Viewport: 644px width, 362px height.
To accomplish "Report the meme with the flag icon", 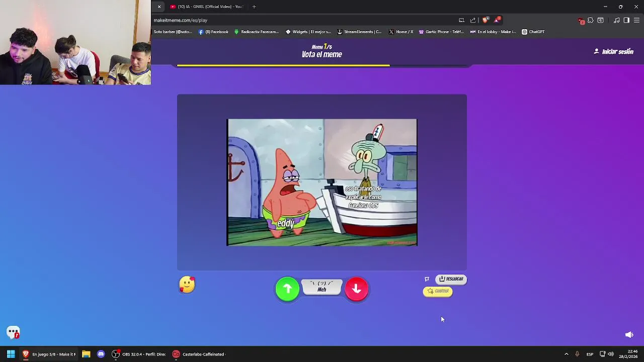I will (x=427, y=279).
